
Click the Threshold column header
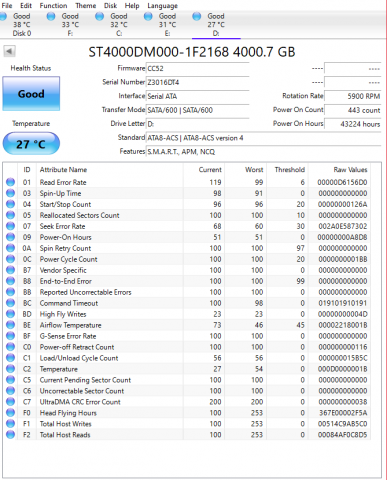click(x=290, y=170)
